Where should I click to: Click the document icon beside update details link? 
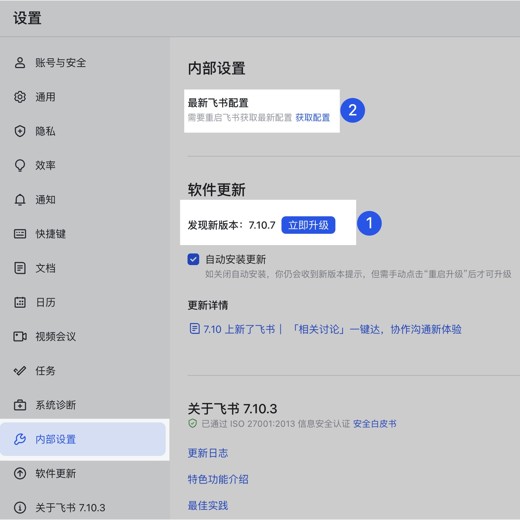coord(194,329)
